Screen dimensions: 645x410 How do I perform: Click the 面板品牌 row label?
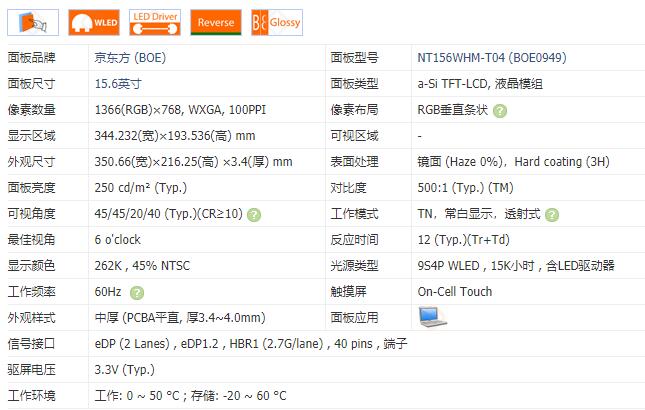tap(32, 58)
